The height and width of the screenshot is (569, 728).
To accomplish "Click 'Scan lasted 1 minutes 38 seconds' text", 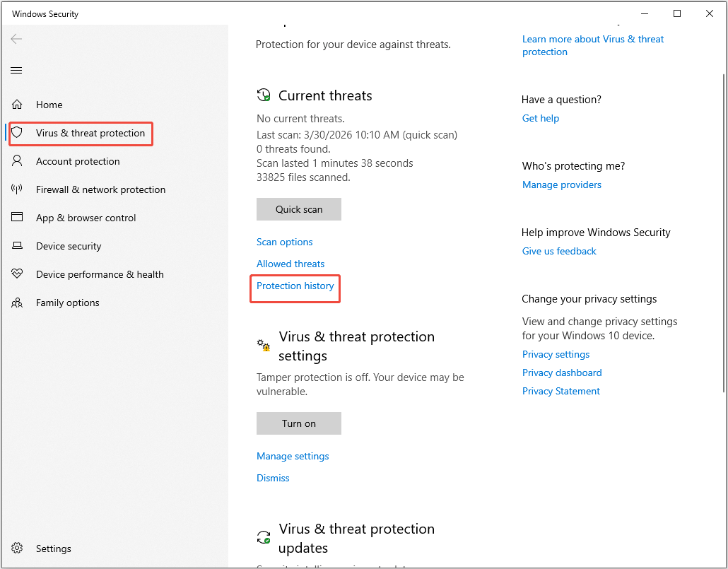I will tap(335, 163).
